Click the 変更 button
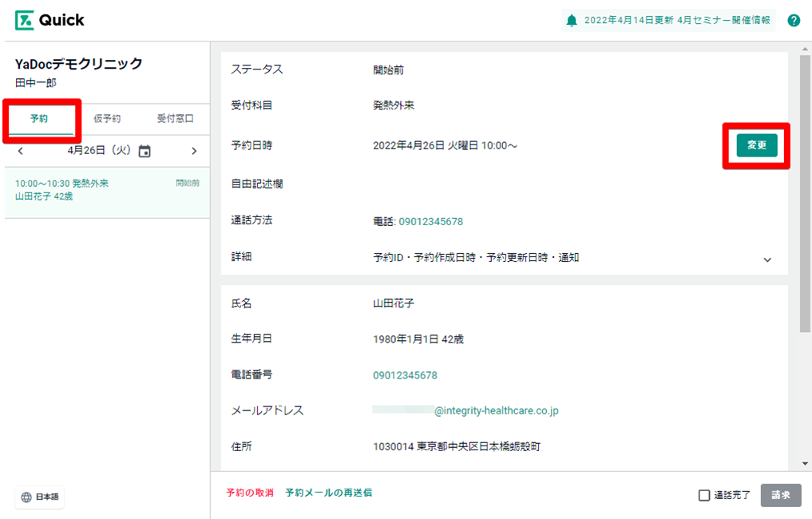Screen dimensions: 812x519 756,145
